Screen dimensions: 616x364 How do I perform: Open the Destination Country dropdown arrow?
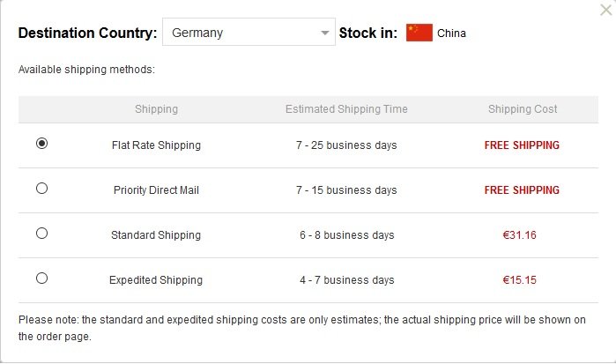pyautogui.click(x=324, y=33)
